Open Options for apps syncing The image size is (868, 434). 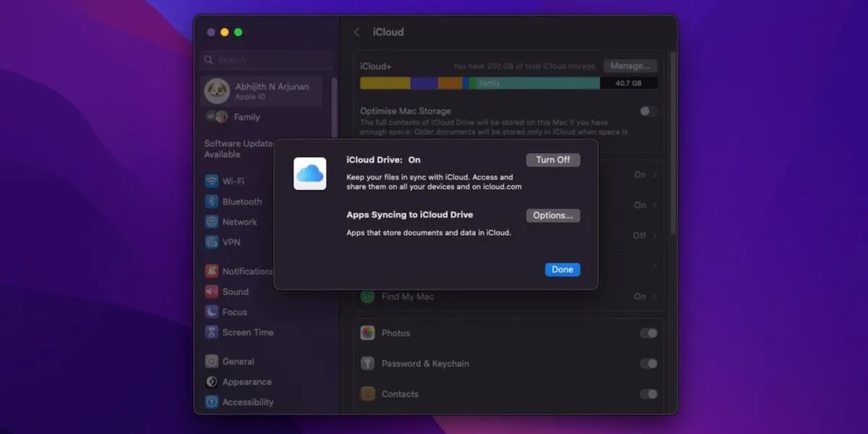553,216
